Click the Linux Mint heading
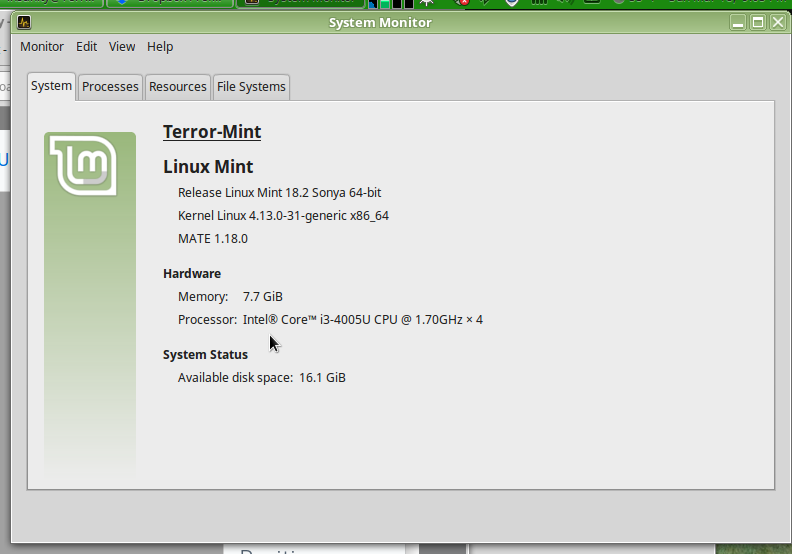The width and height of the screenshot is (792, 554). coord(208,167)
